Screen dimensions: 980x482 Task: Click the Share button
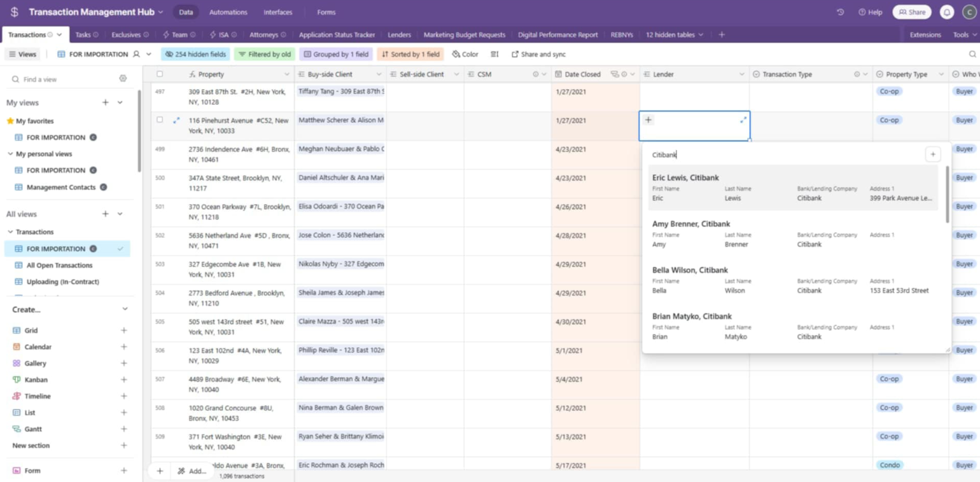912,12
